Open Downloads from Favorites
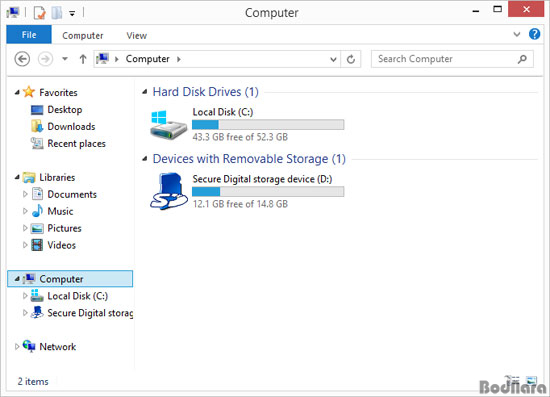 click(71, 127)
